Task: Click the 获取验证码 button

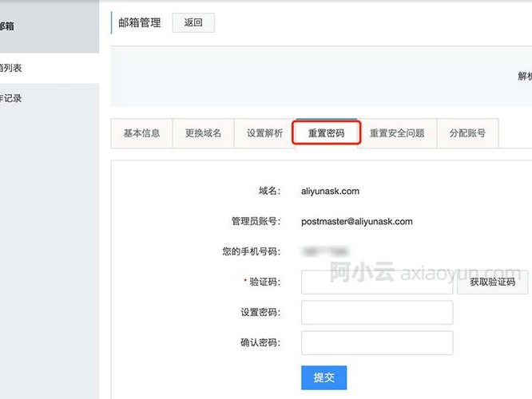Action: click(x=492, y=282)
